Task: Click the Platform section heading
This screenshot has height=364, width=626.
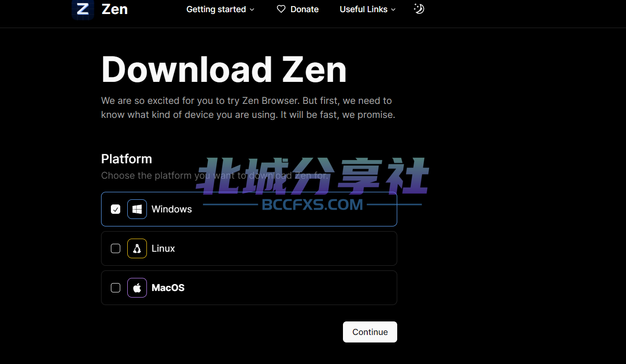Action: tap(126, 159)
